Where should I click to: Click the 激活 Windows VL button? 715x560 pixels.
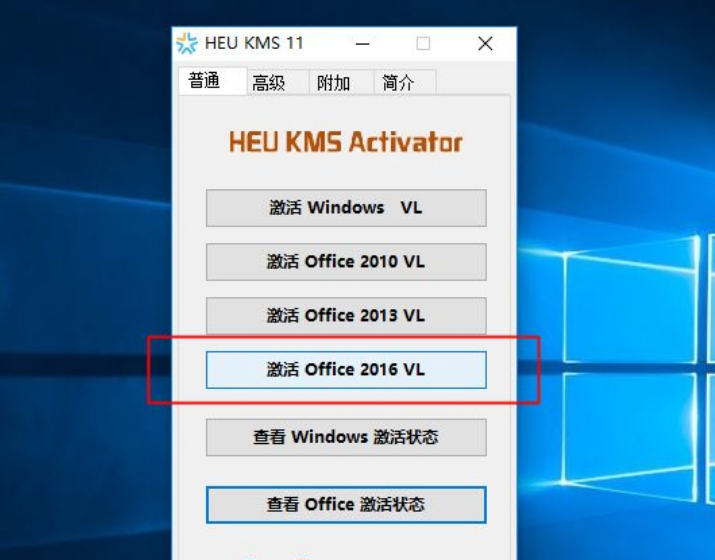[346, 208]
